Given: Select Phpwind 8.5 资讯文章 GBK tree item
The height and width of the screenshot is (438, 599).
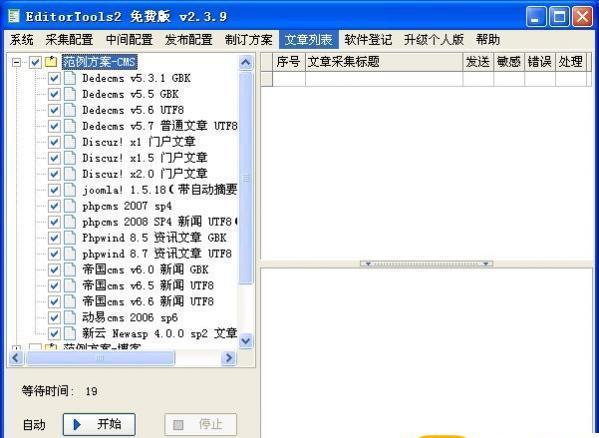Looking at the screenshot, I should (x=154, y=238).
